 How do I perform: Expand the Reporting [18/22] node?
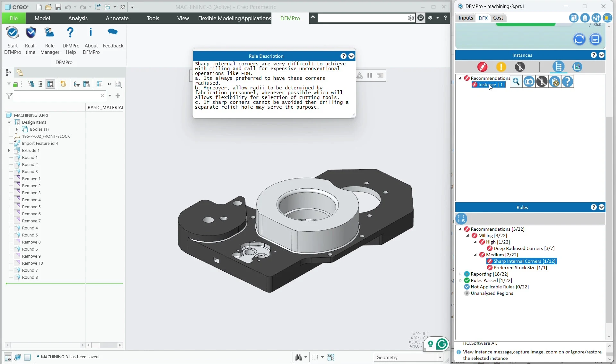460,274
